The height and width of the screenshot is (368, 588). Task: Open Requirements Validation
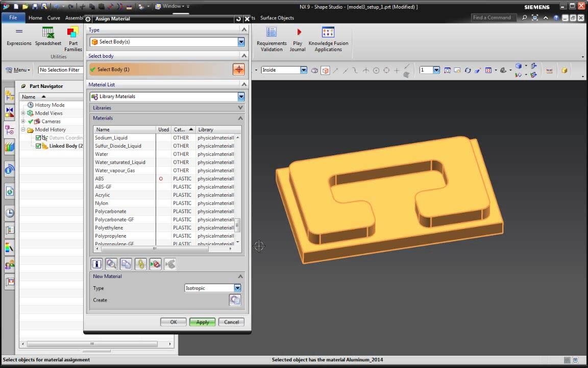point(272,39)
